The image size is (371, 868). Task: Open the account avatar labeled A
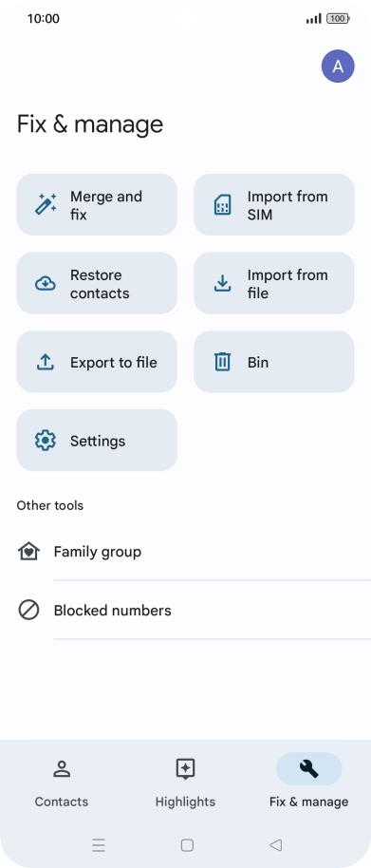coord(338,66)
